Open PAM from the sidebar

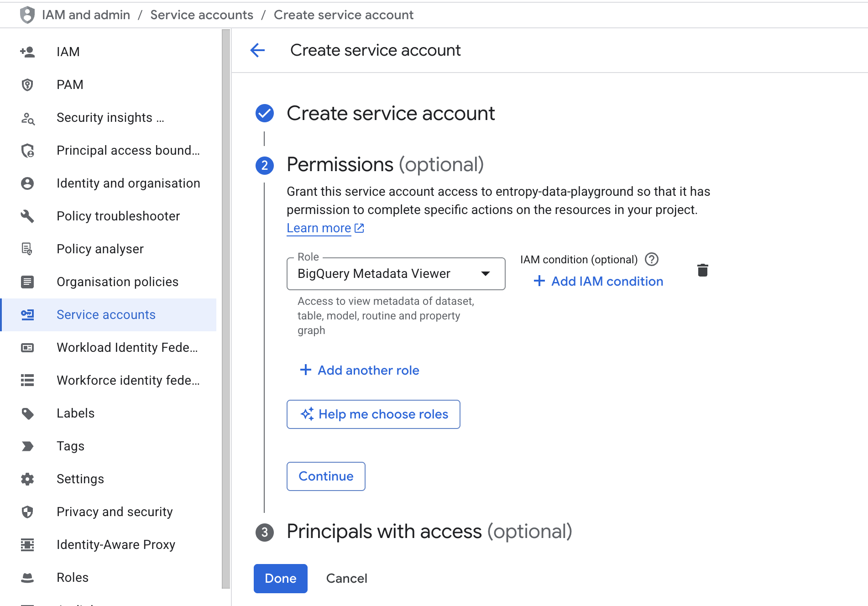pos(70,84)
